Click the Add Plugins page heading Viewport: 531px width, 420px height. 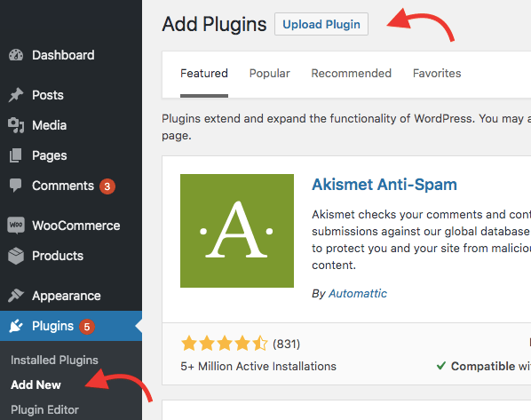[214, 24]
